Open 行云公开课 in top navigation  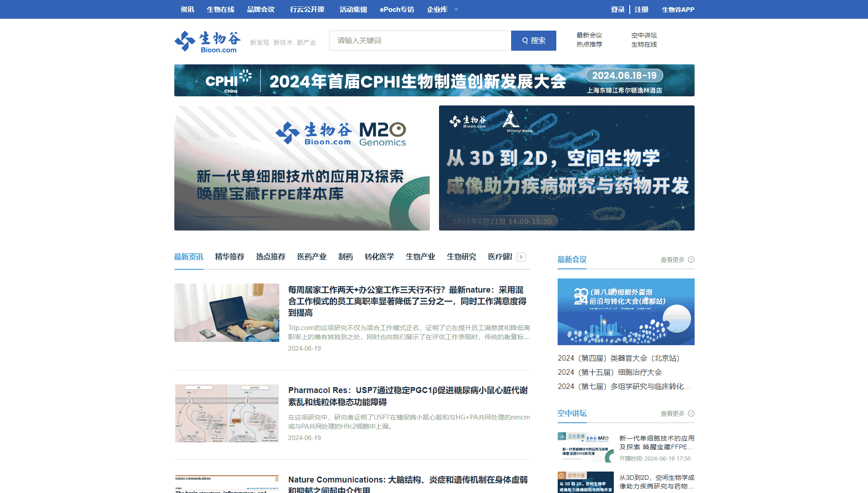307,10
